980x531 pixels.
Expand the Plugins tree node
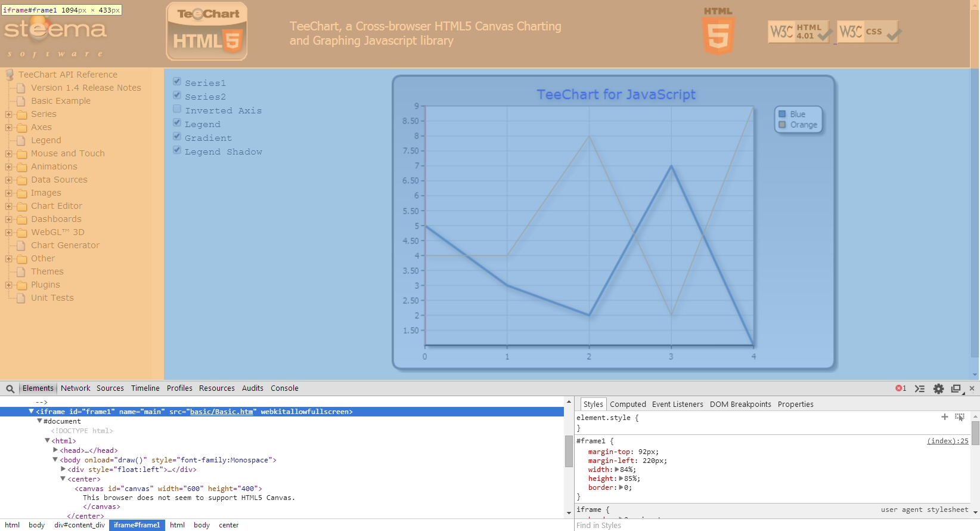[8, 285]
